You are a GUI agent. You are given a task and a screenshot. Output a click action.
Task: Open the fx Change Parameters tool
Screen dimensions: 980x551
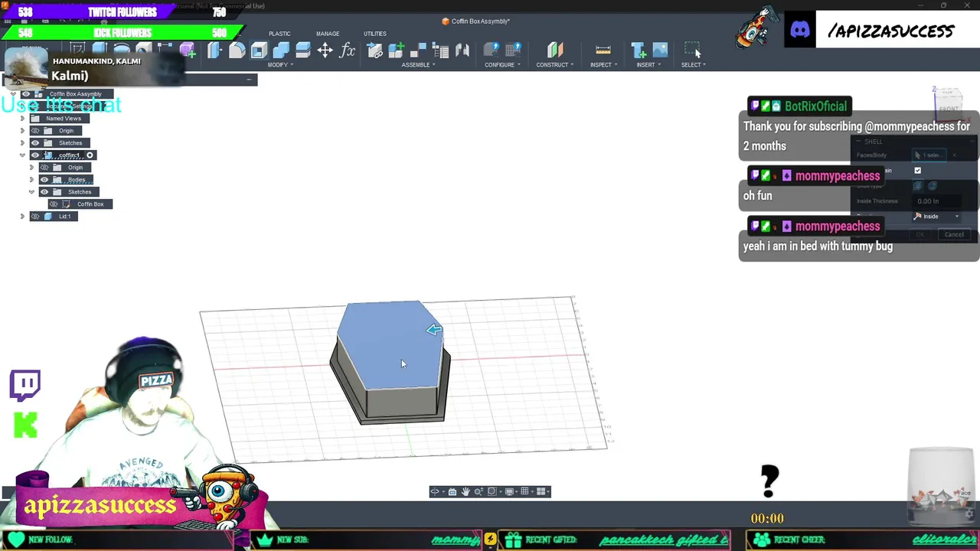pyautogui.click(x=348, y=51)
